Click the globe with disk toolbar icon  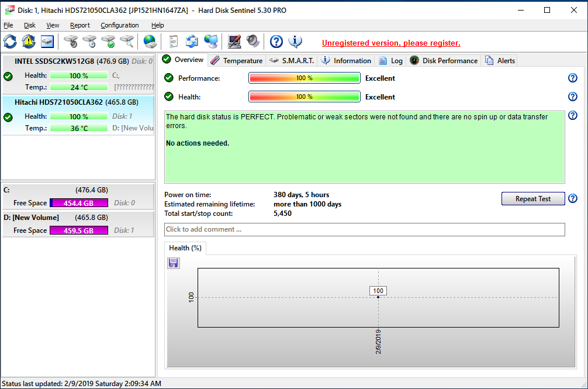tap(150, 42)
